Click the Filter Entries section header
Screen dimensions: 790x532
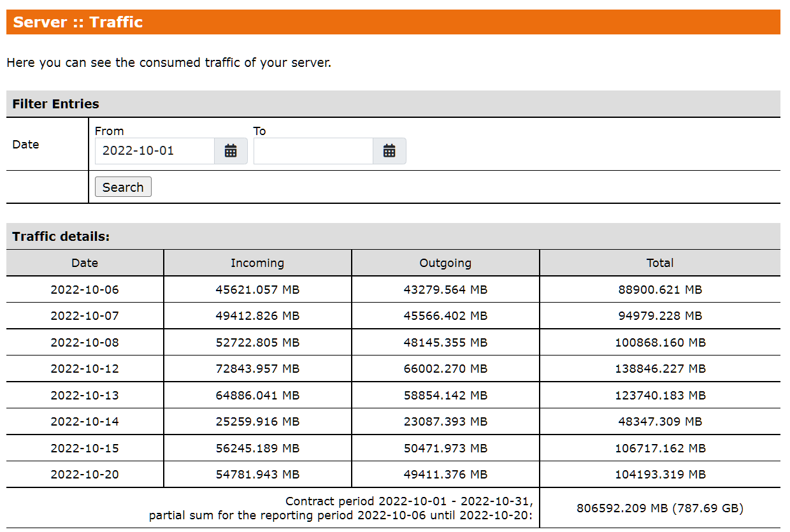tap(56, 104)
